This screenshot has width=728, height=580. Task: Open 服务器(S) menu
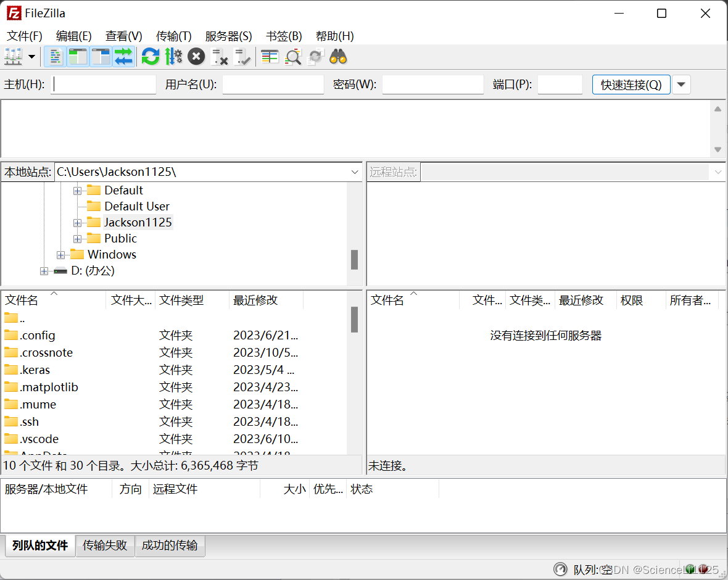tap(228, 36)
